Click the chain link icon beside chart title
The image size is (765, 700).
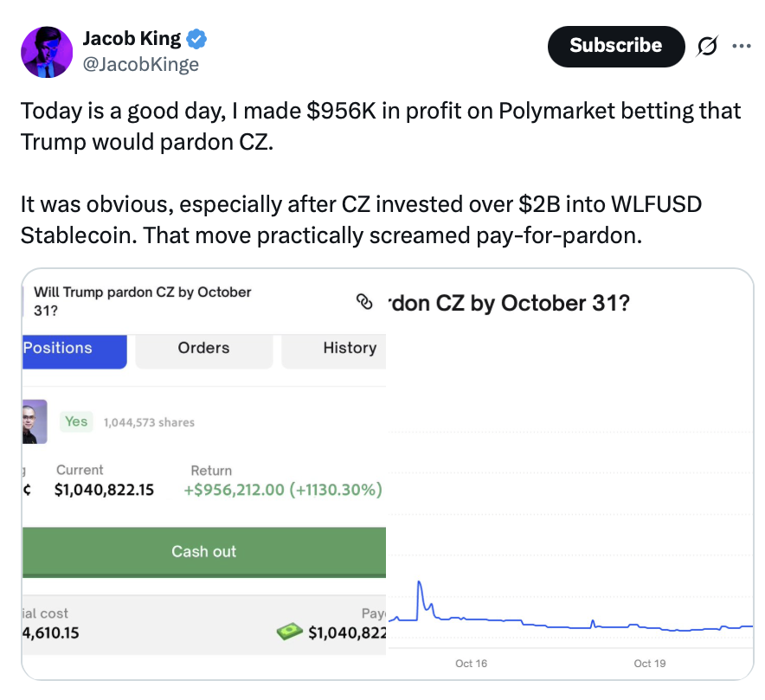(364, 302)
